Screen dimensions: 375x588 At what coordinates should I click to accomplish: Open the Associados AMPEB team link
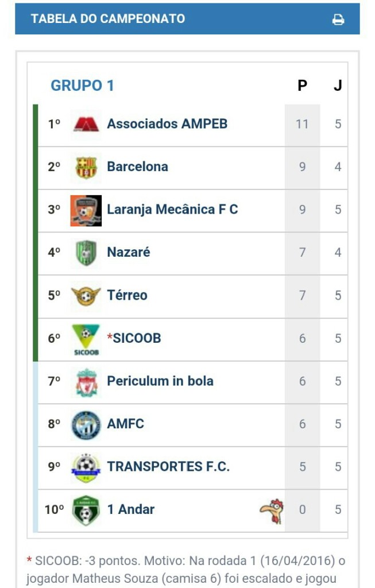click(167, 123)
